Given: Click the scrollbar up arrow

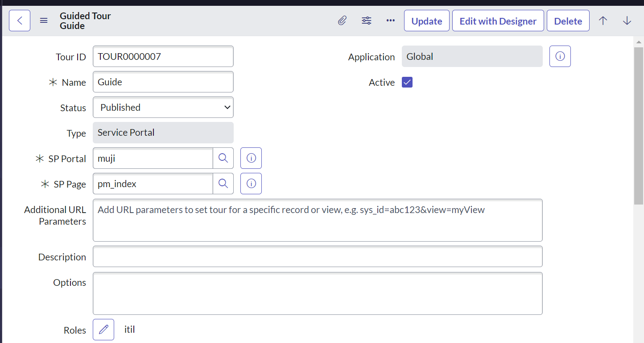Looking at the screenshot, I should [x=639, y=42].
